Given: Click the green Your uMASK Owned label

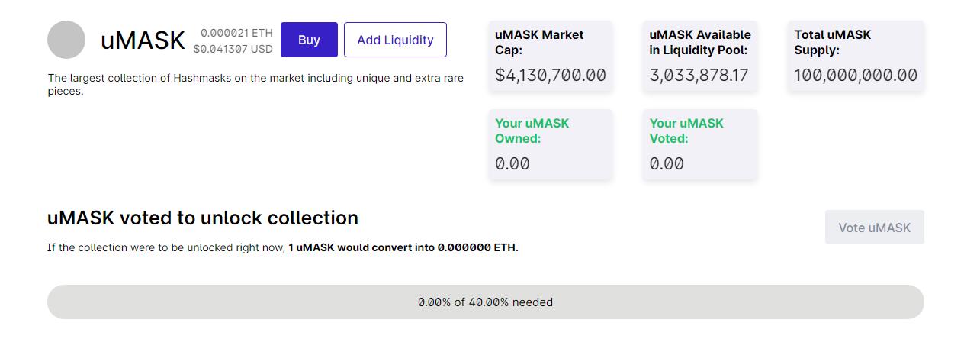Looking at the screenshot, I should (532, 131).
